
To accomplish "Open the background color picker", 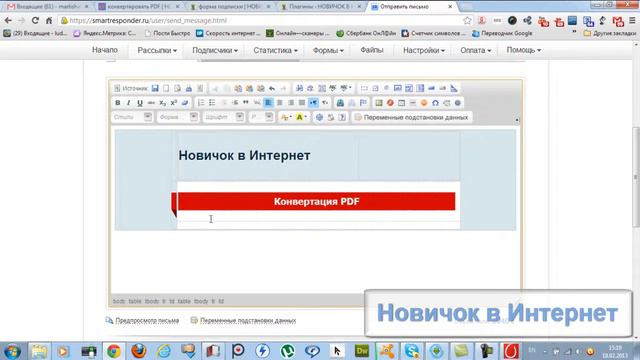I will [301, 117].
